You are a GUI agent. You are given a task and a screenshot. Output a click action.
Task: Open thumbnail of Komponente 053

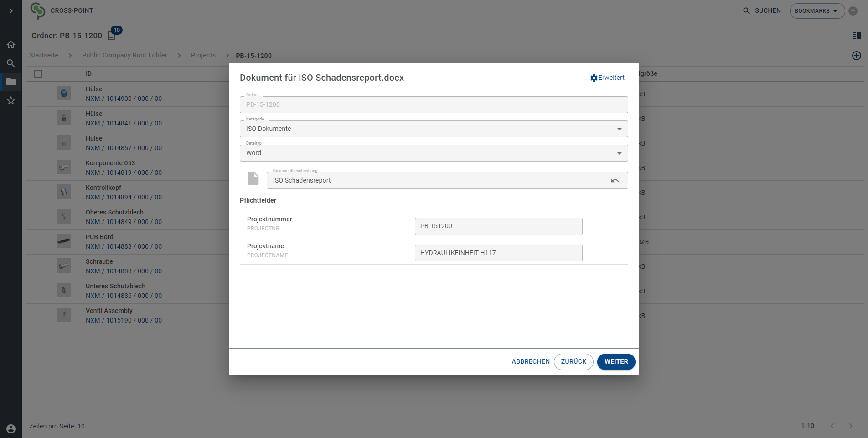pos(64,167)
